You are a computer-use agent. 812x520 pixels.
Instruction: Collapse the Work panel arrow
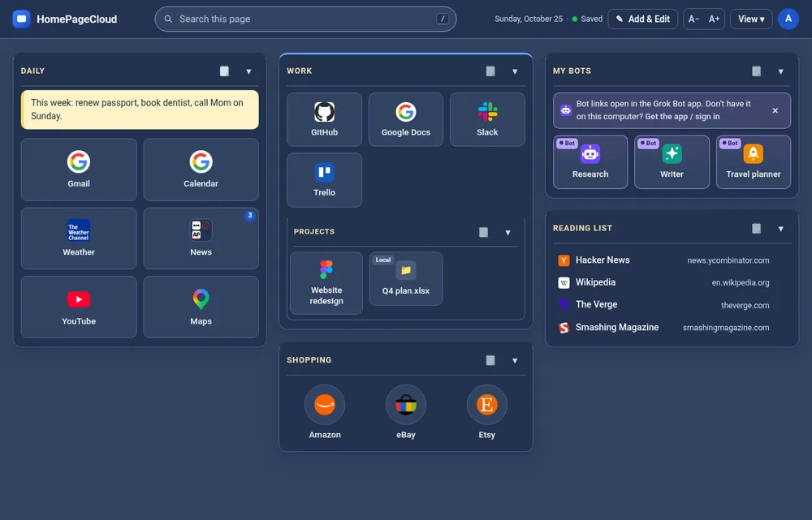pos(515,71)
